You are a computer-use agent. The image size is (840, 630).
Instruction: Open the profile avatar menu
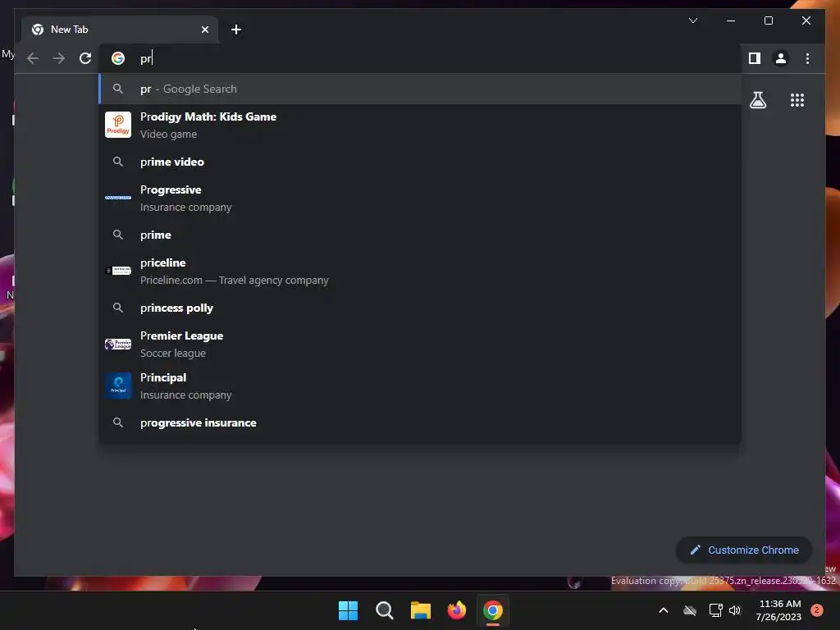781,58
